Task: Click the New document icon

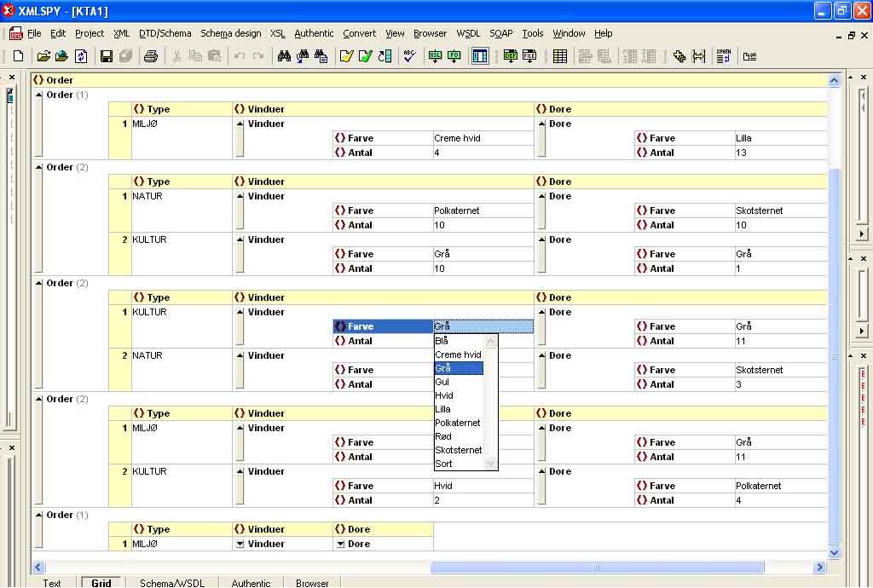Action: tap(18, 56)
